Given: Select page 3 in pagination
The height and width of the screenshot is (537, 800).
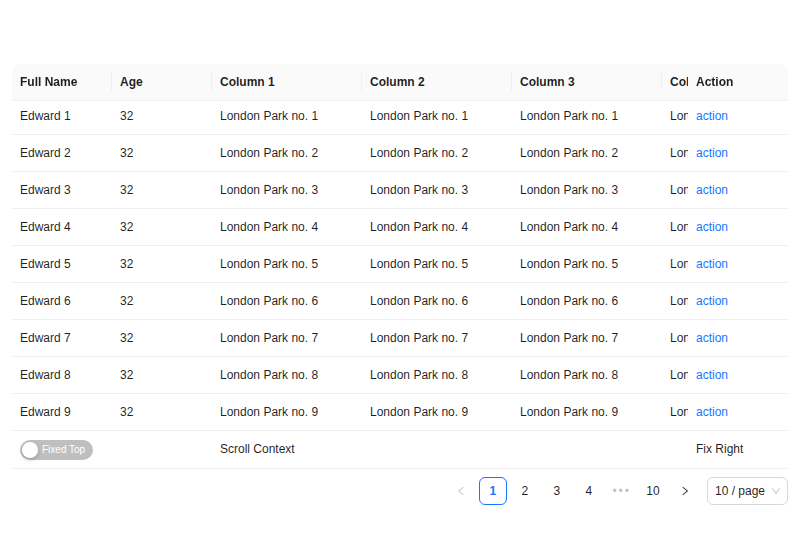Looking at the screenshot, I should [x=557, y=491].
